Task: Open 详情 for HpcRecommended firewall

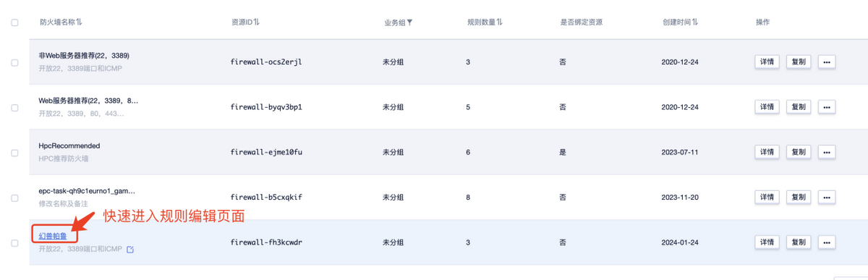Action: pos(767,152)
